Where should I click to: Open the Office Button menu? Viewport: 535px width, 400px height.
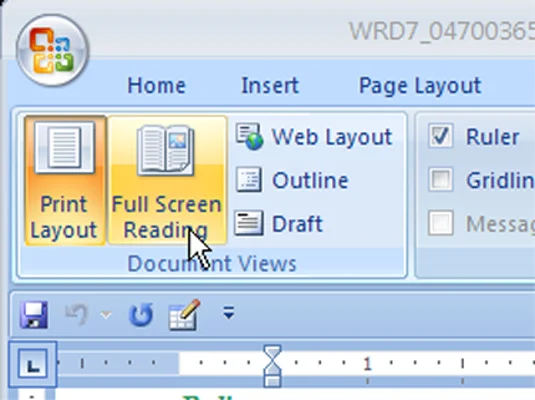pos(52,50)
